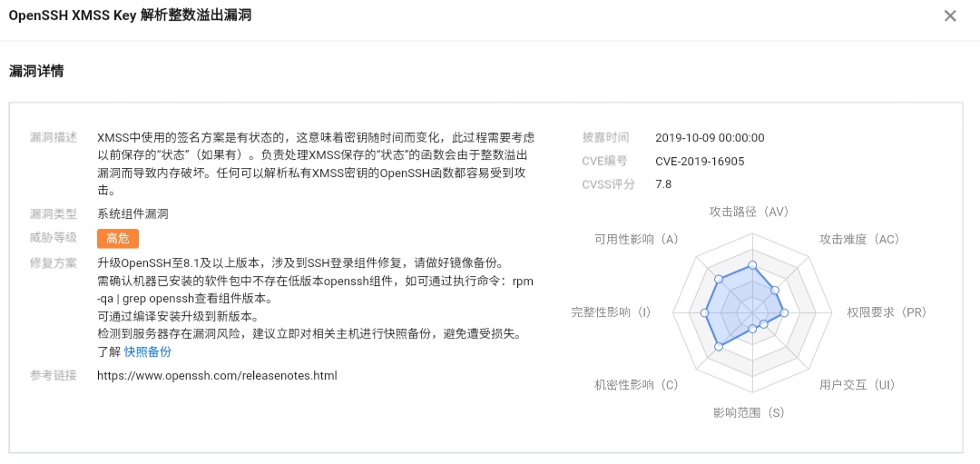
Task: Click the 影响范围 (S) radar chart label
Action: (749, 412)
